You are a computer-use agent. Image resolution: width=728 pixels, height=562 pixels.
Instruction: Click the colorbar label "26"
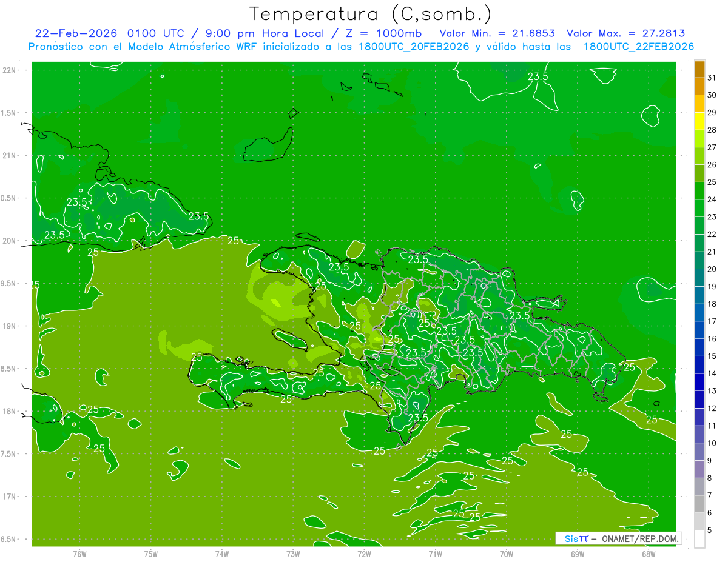coord(712,164)
